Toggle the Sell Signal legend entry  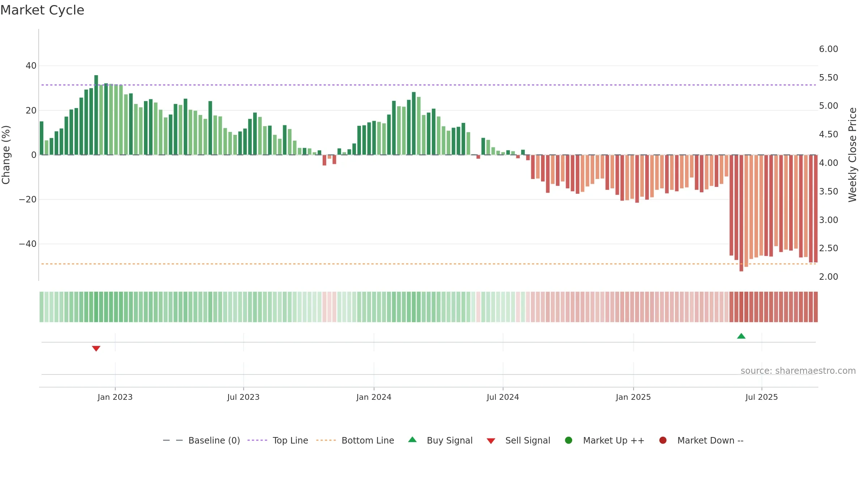pyautogui.click(x=519, y=440)
